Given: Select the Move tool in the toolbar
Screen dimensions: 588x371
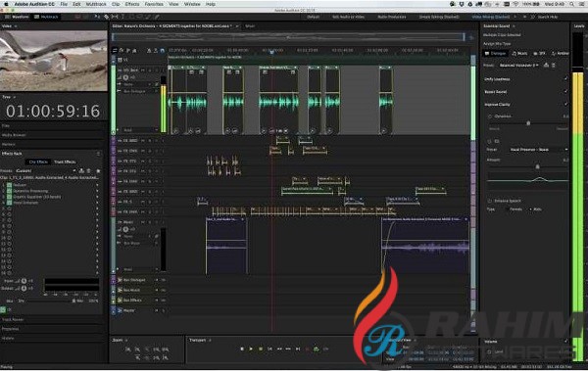Looking at the screenshot, I should tap(98, 17).
